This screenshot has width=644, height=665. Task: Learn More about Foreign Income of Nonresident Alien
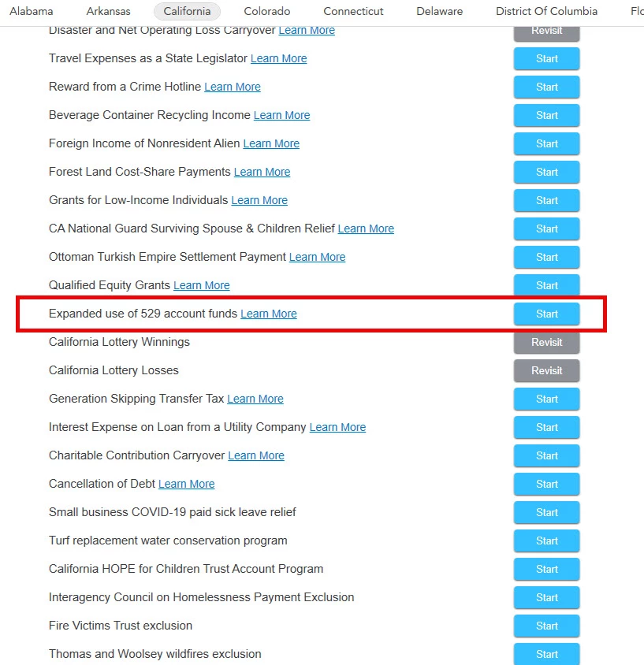[x=271, y=143]
